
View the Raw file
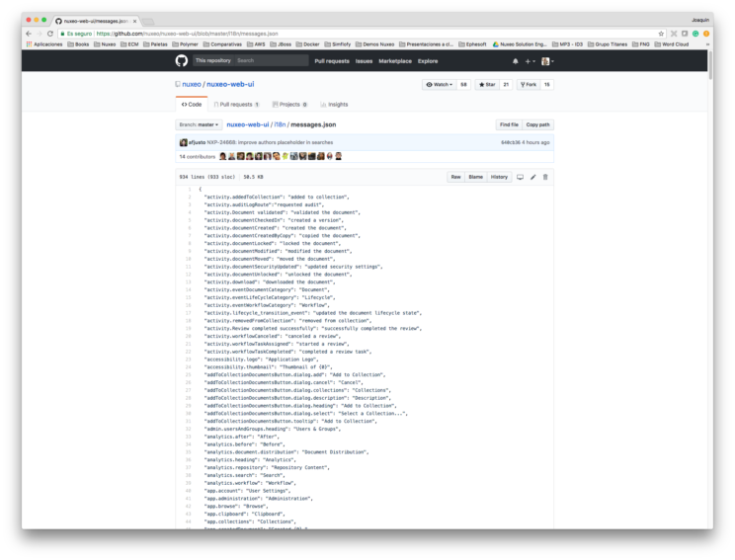pyautogui.click(x=455, y=177)
